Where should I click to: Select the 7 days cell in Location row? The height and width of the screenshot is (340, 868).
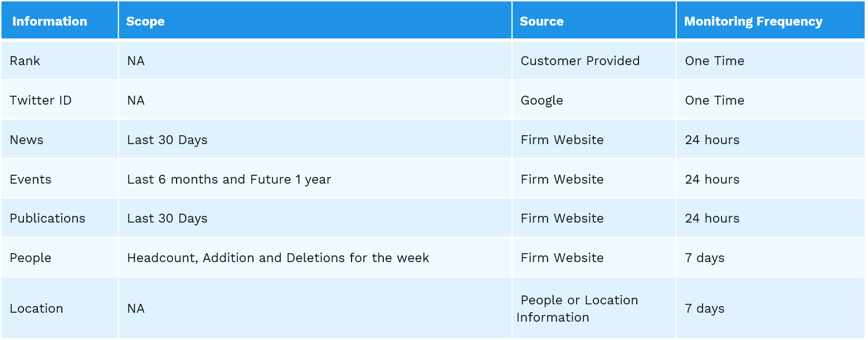pyautogui.click(x=705, y=308)
